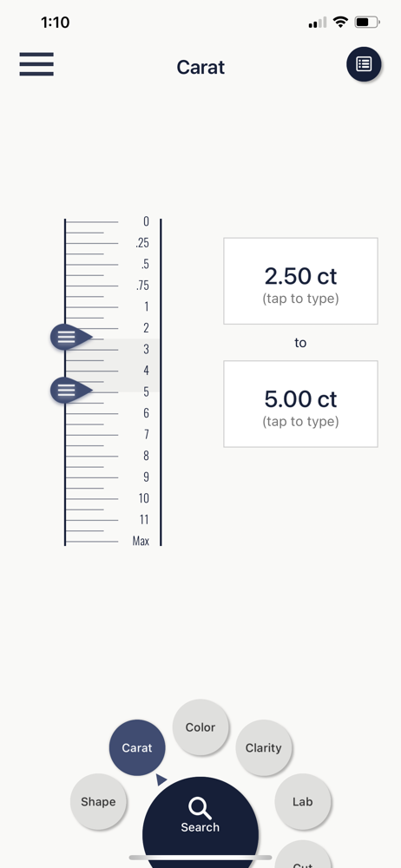
Task: Tap the battery status icon
Action: point(366,23)
